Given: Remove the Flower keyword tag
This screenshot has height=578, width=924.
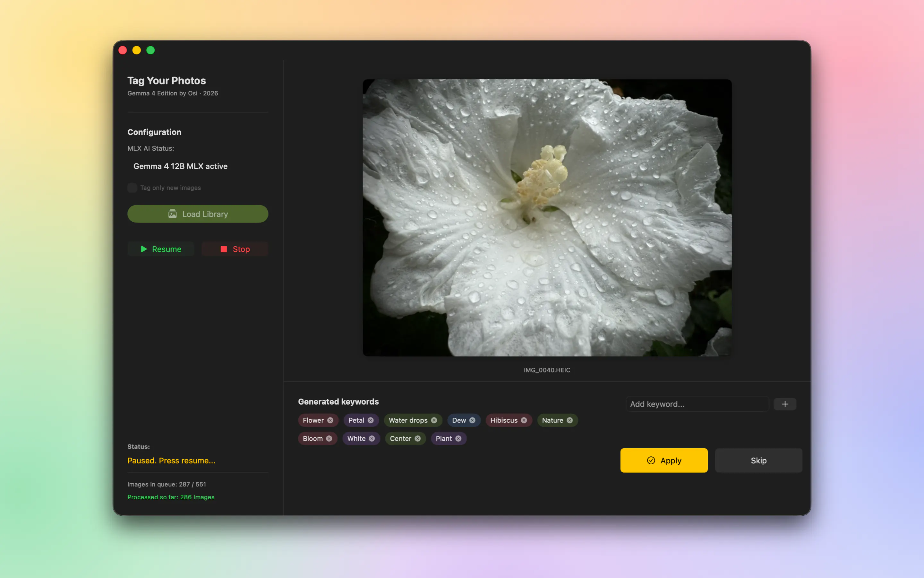Looking at the screenshot, I should point(330,420).
